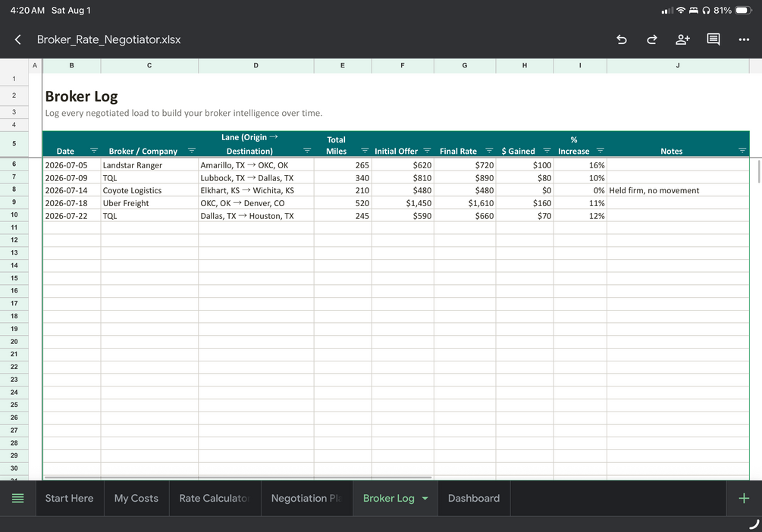Switch to the My Costs sheet tab
The width and height of the screenshot is (762, 532).
click(x=136, y=498)
